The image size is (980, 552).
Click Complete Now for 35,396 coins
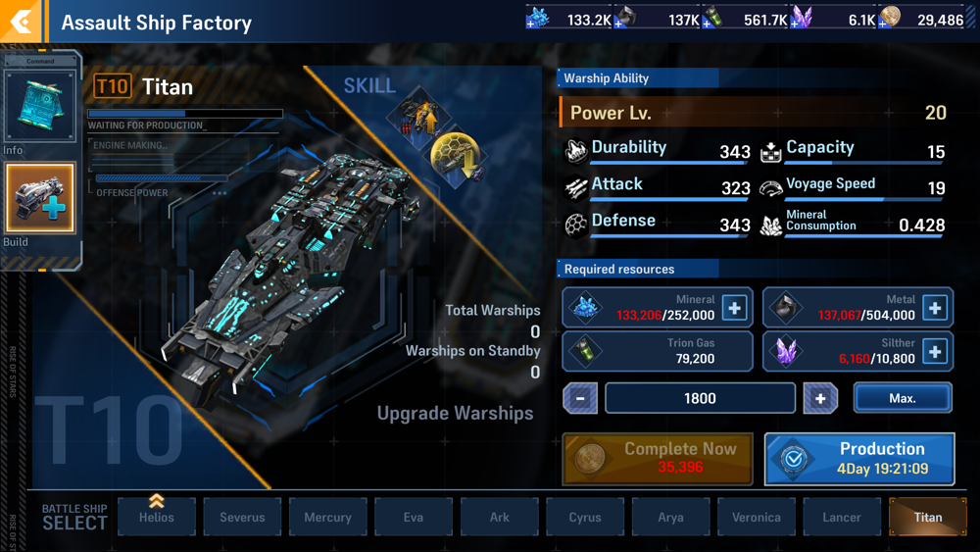coord(658,459)
